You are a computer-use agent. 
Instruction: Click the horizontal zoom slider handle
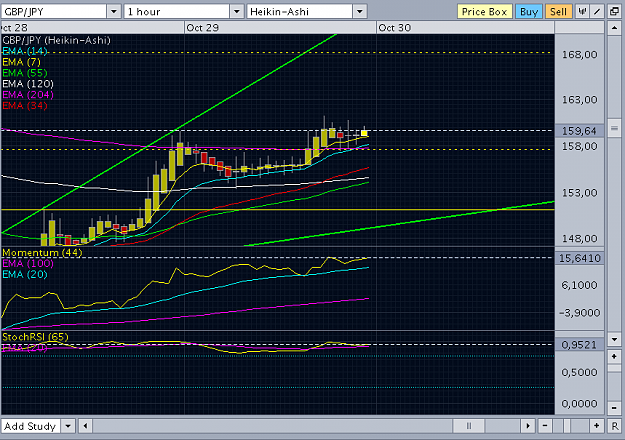pos(566,426)
